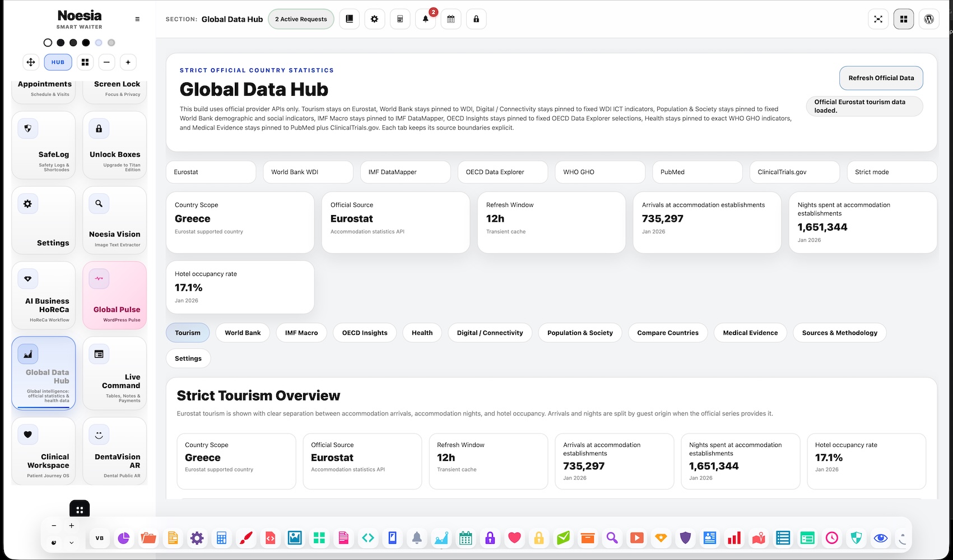Screen dimensions: 953x560
Task: Open the Live Command sidebar tile
Action: coord(115,373)
